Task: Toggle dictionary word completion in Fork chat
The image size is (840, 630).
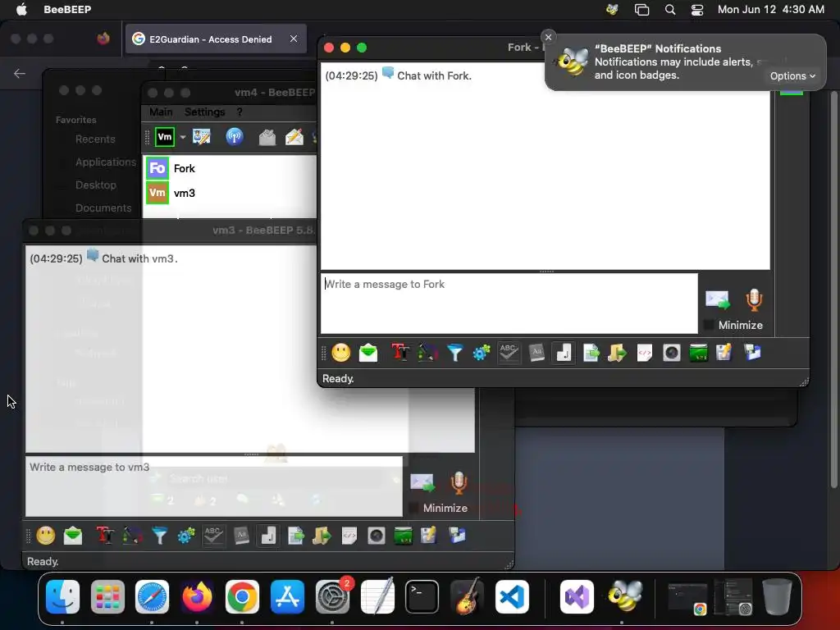Action: point(536,353)
